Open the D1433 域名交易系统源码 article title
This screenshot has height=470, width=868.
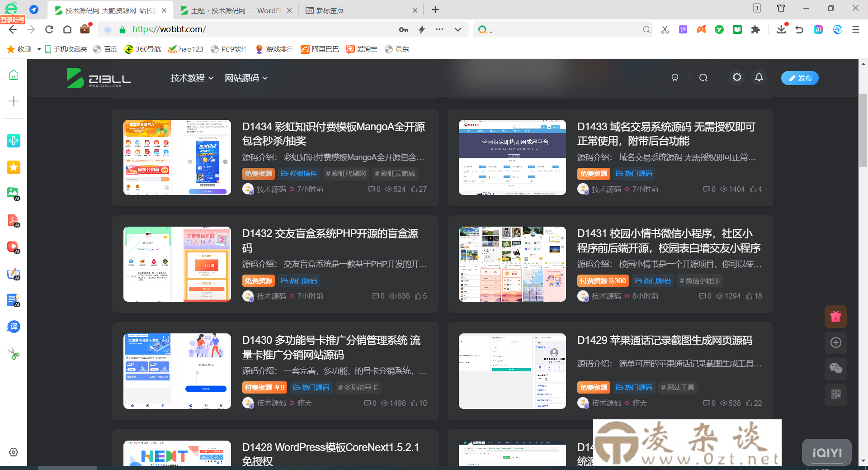click(x=666, y=134)
